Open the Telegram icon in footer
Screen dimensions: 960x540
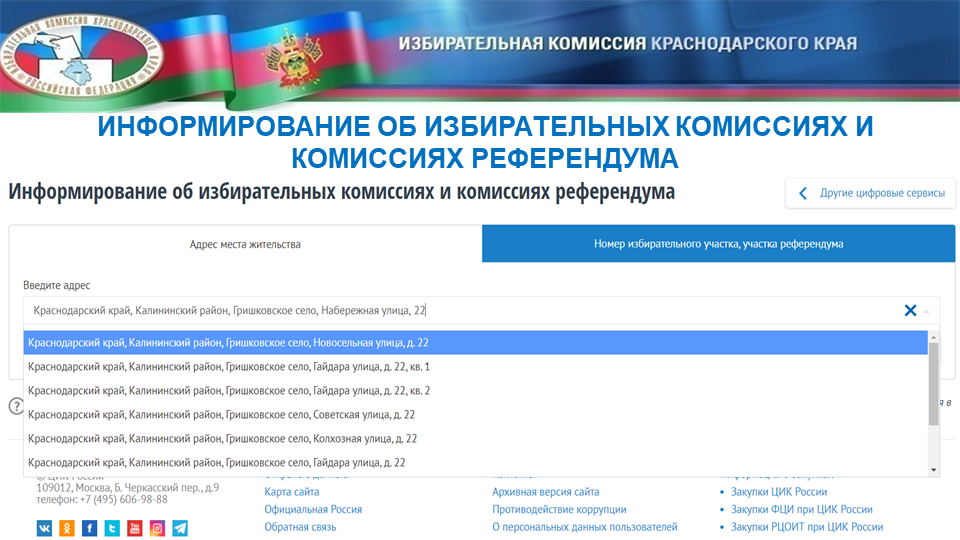tap(180, 528)
